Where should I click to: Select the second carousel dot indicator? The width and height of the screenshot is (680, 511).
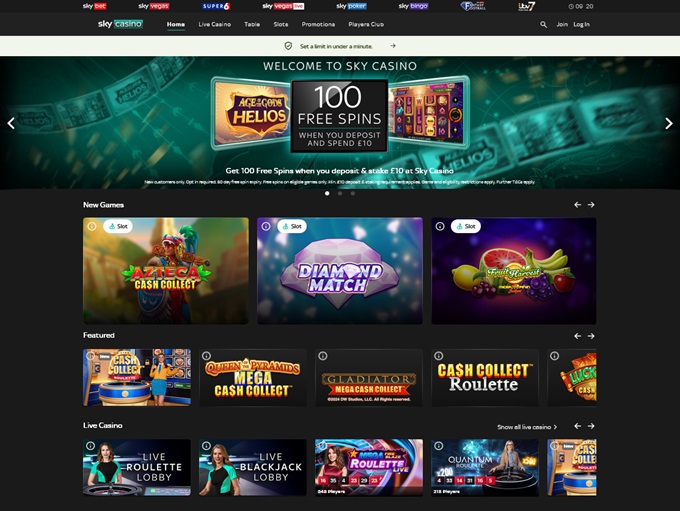[x=340, y=193]
